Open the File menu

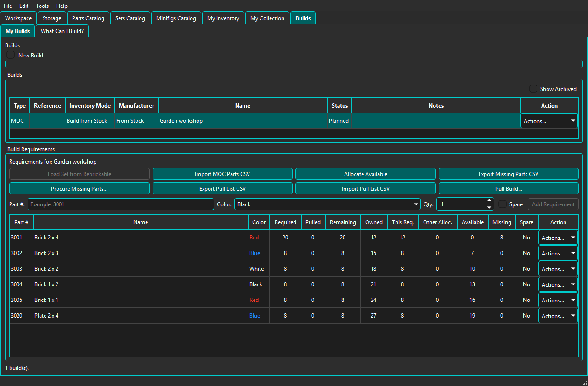8,6
